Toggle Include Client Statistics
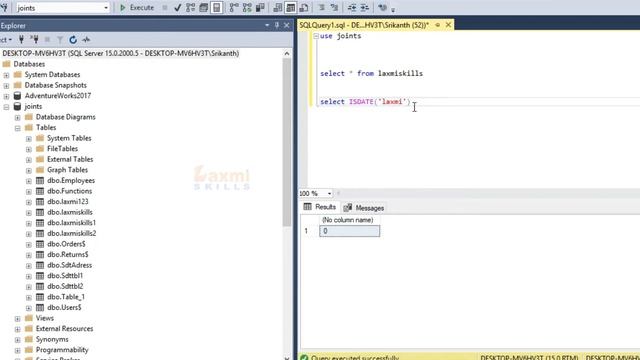The width and height of the screenshot is (640, 360). [x=260, y=8]
